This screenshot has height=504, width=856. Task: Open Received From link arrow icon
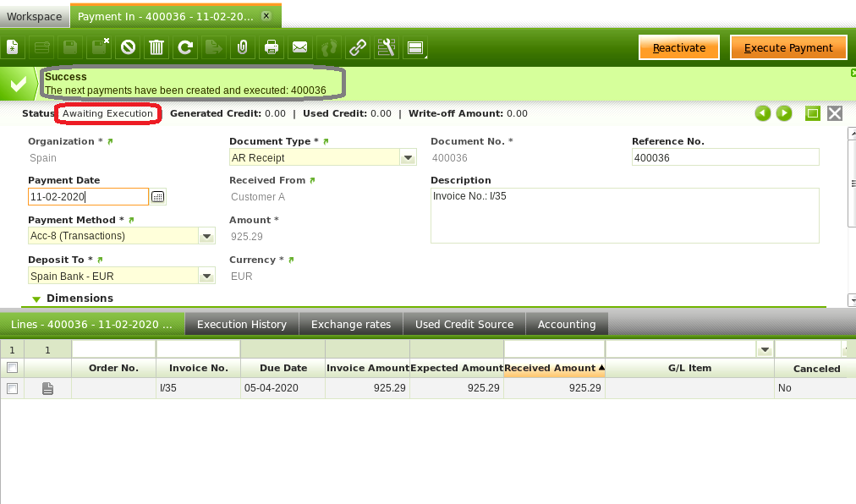tap(312, 180)
